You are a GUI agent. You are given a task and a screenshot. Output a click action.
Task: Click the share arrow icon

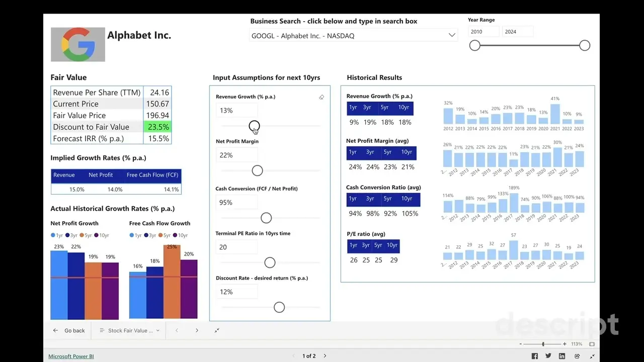pyautogui.click(x=577, y=356)
